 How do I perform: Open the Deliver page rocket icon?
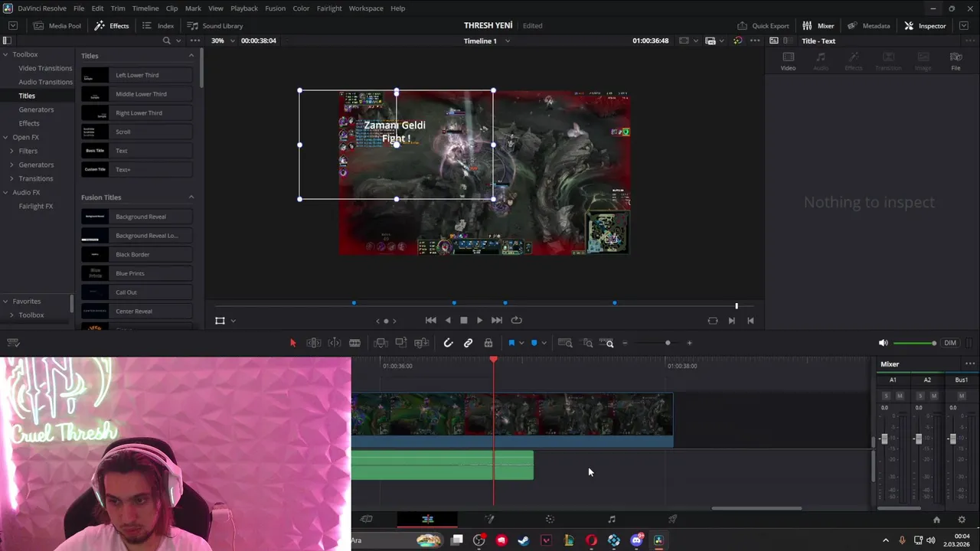click(x=672, y=519)
